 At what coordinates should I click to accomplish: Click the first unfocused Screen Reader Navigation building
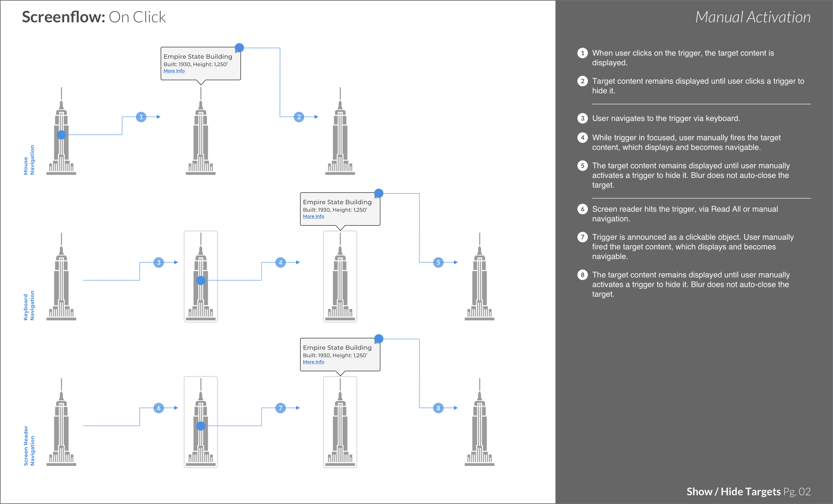click(x=61, y=422)
